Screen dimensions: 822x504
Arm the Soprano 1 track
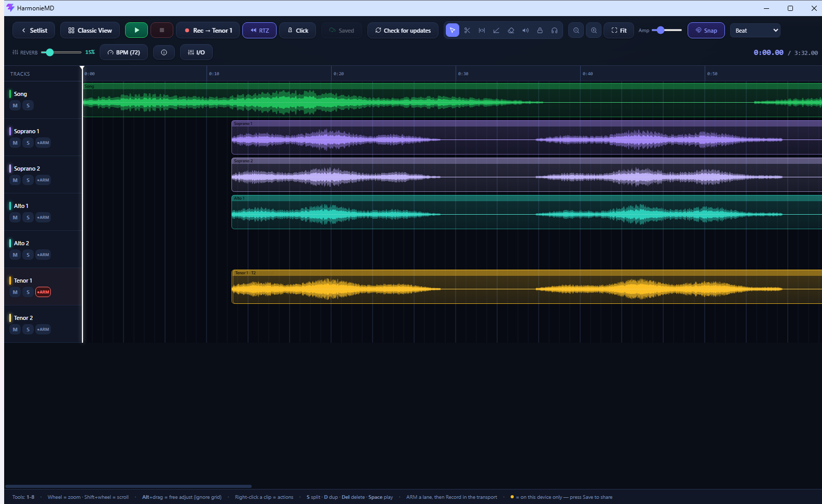click(x=43, y=143)
